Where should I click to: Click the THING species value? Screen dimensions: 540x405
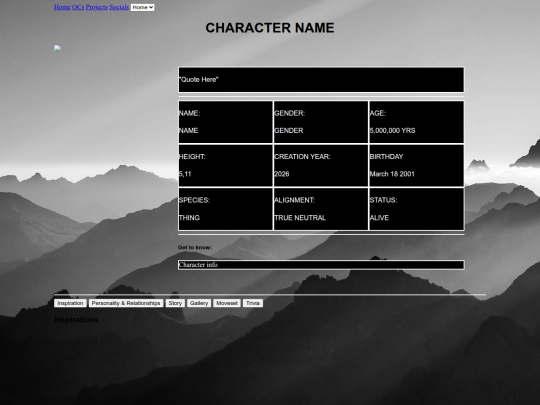189,218
